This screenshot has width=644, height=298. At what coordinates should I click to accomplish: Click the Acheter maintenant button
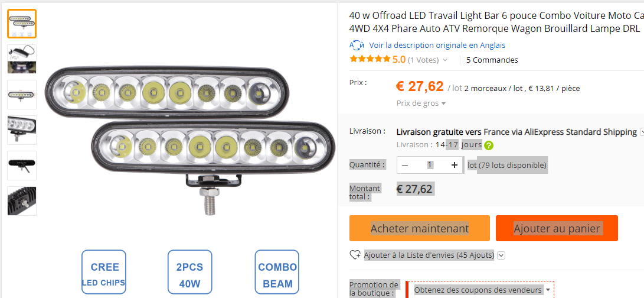[420, 228]
